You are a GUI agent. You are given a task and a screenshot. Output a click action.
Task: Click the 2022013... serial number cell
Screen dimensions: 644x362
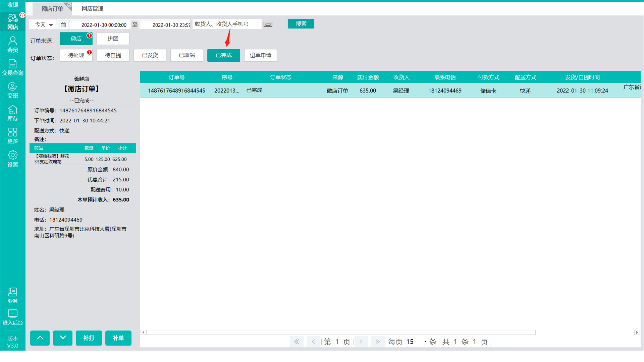[227, 91]
